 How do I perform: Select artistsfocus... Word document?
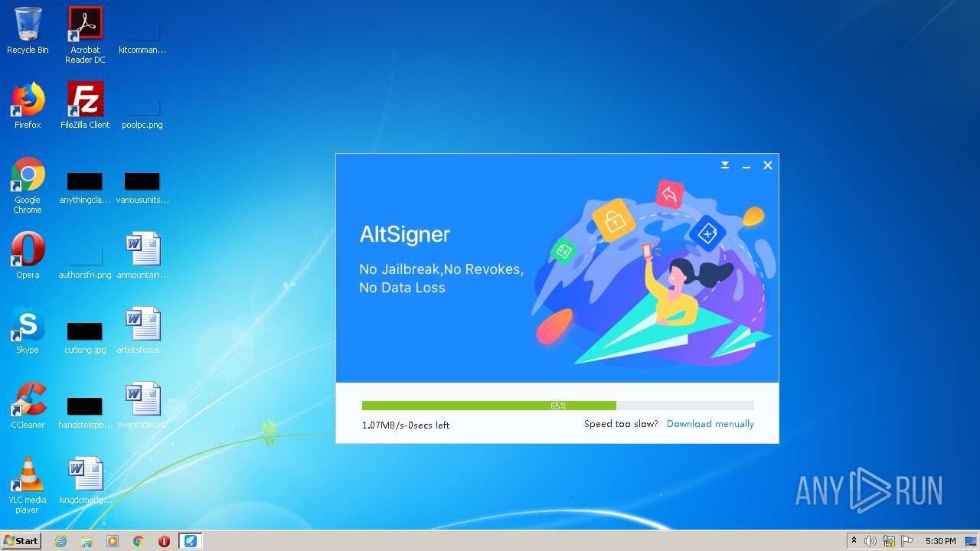point(142,331)
